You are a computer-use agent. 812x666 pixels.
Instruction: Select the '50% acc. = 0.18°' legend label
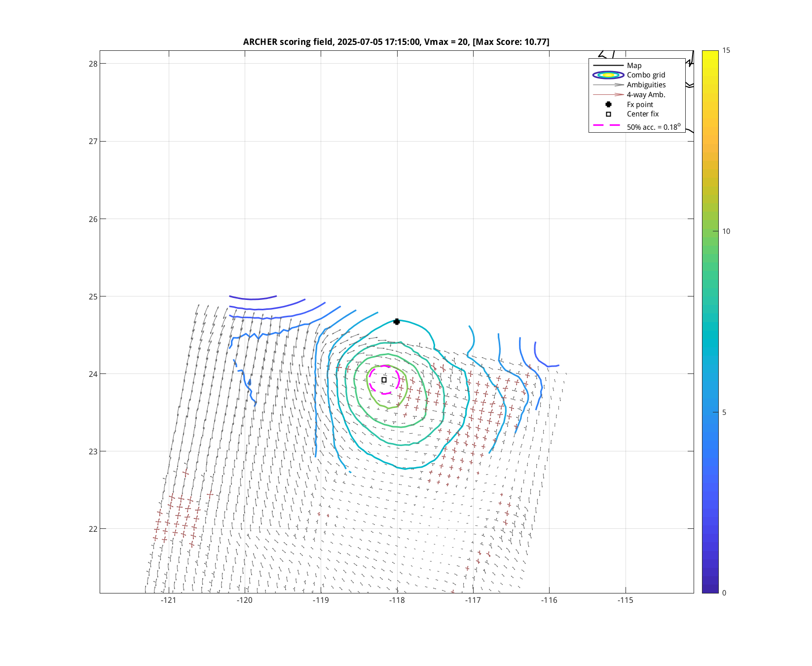point(654,126)
